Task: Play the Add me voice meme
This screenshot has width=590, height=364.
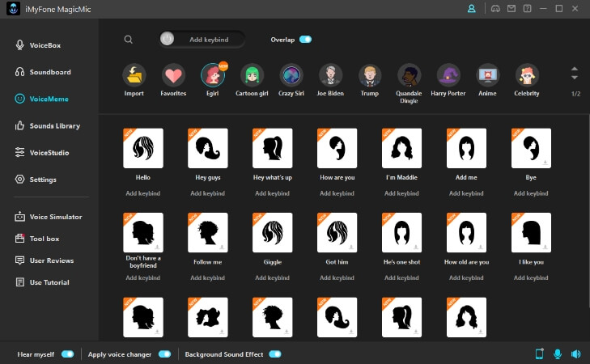Action: [467, 148]
